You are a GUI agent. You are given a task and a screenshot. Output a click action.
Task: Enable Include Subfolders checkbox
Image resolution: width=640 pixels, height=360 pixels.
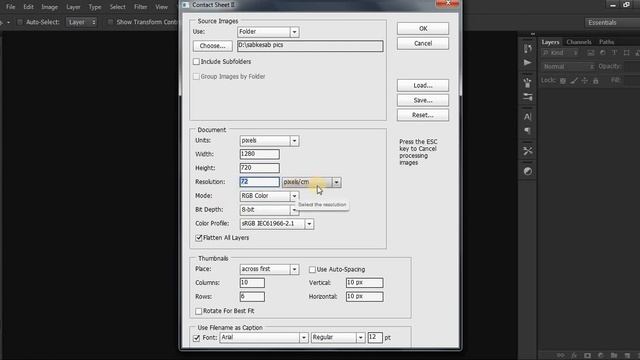196,62
